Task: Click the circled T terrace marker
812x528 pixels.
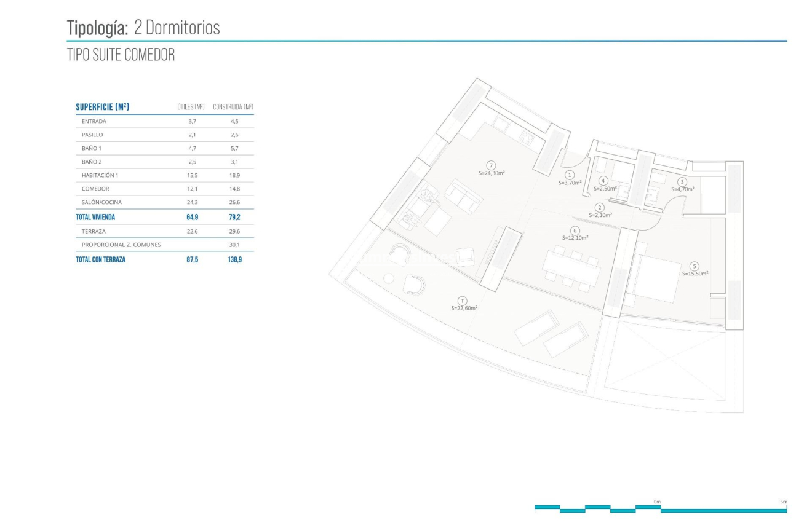Action: pos(463,301)
